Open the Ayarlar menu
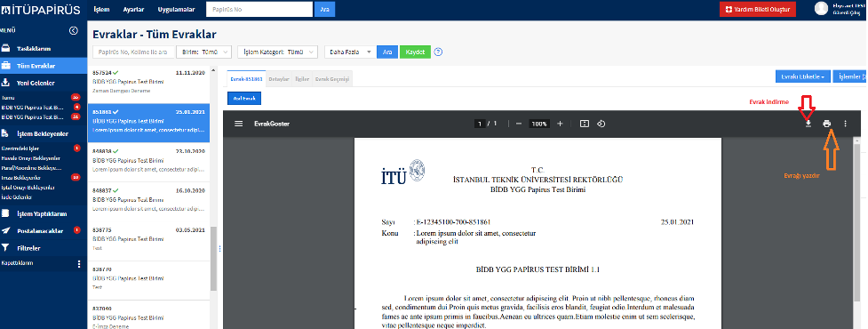The image size is (868, 329). 134,10
